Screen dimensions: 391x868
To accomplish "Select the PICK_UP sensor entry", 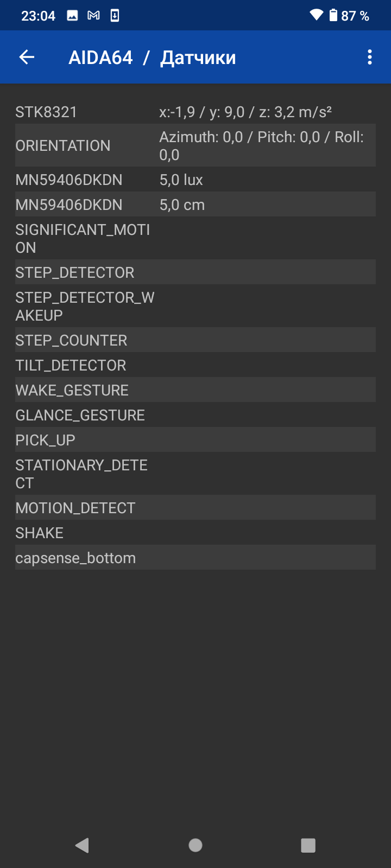I will (195, 440).
